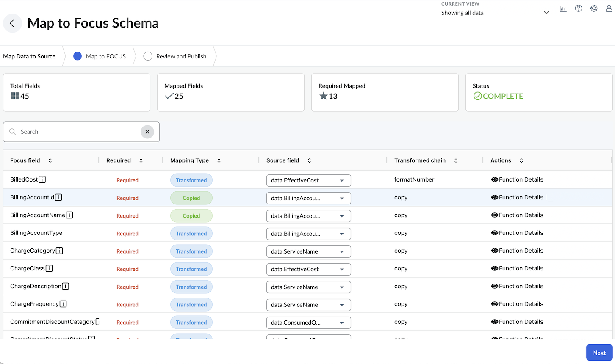Click the Next button

[599, 353]
